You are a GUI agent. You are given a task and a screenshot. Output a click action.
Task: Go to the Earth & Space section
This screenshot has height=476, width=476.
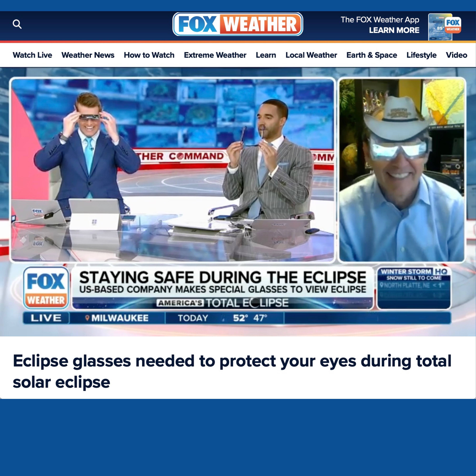click(372, 55)
